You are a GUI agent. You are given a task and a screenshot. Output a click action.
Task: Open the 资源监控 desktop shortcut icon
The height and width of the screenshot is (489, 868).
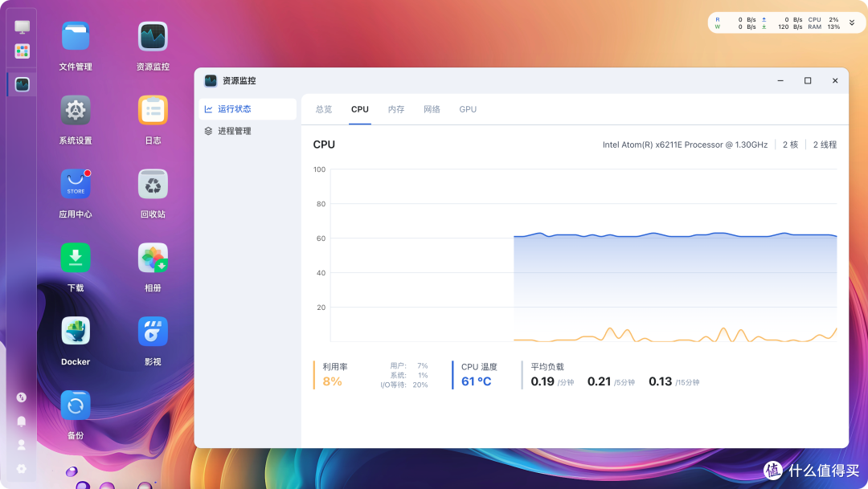(153, 36)
